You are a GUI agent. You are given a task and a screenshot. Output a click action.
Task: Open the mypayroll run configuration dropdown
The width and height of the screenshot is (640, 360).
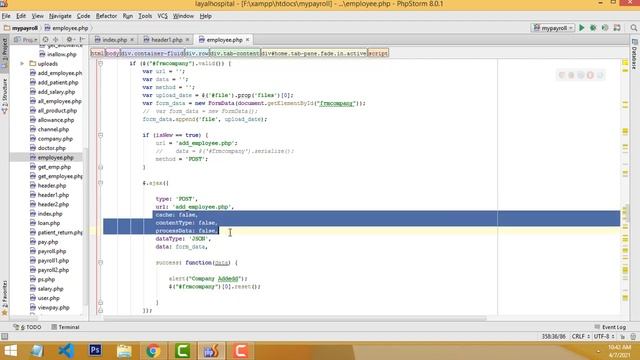click(x=553, y=28)
